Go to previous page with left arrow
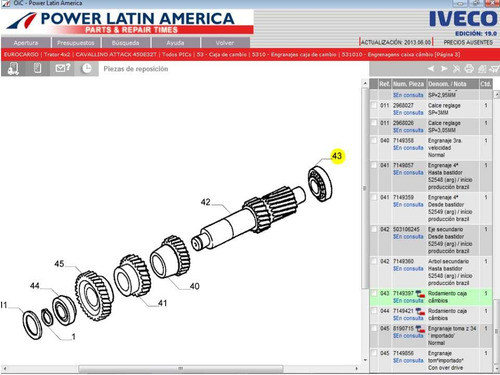This screenshot has height=375, width=500. (x=431, y=69)
